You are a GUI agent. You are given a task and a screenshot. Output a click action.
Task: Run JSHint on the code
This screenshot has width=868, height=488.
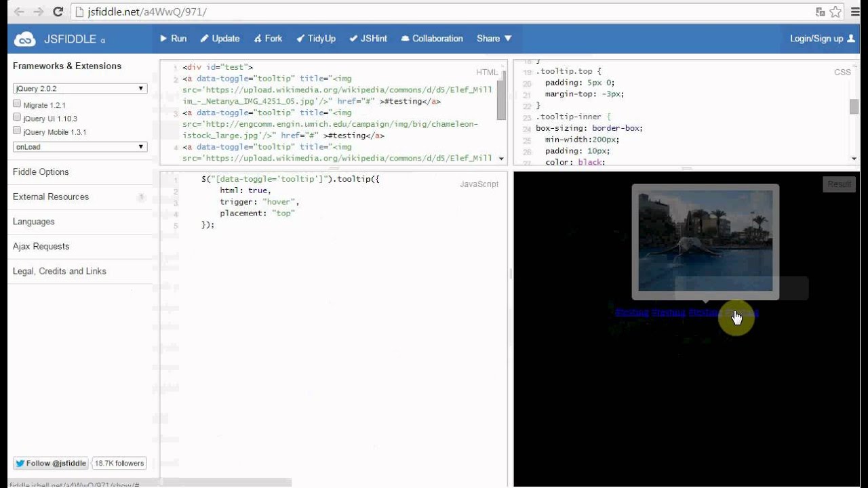[x=368, y=39]
